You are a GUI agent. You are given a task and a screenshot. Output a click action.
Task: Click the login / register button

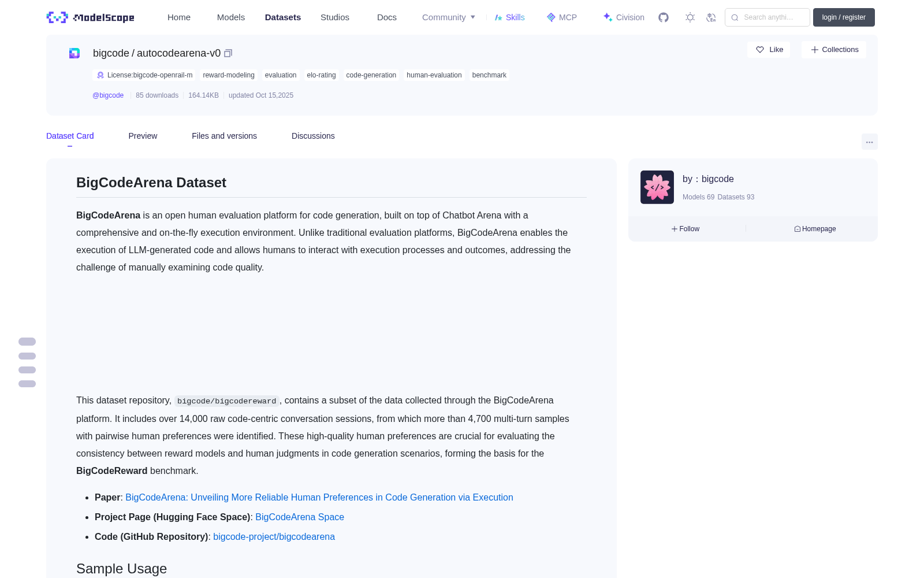click(x=844, y=17)
